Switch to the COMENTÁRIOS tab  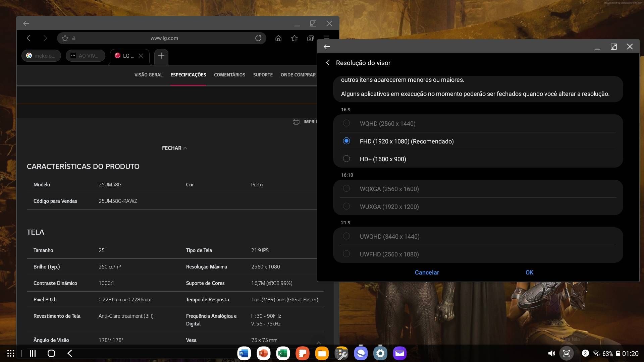[x=229, y=75]
